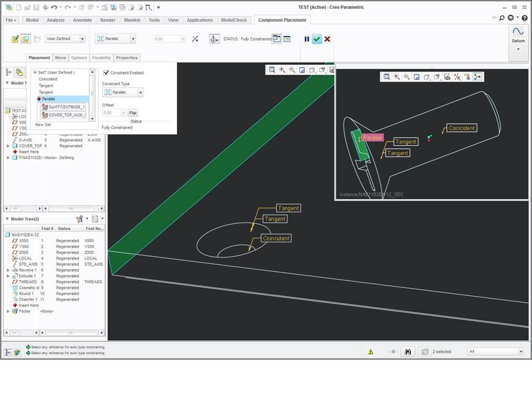The height and width of the screenshot is (399, 532).
Task: Cancel placement with the red X
Action: click(x=327, y=39)
